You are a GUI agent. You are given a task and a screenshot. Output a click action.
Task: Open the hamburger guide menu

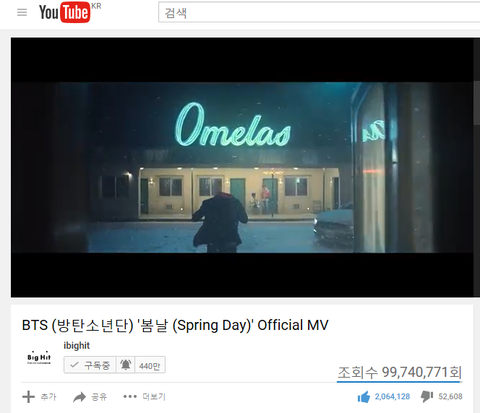tap(22, 13)
